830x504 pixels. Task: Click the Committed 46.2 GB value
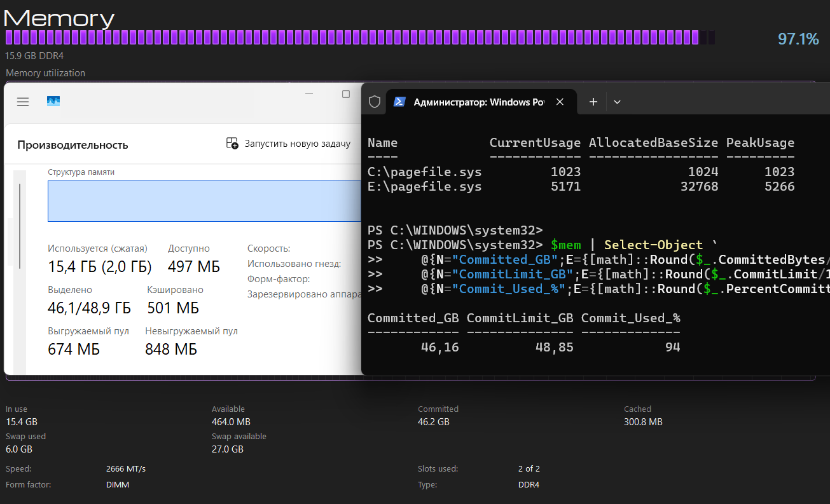tap(434, 422)
